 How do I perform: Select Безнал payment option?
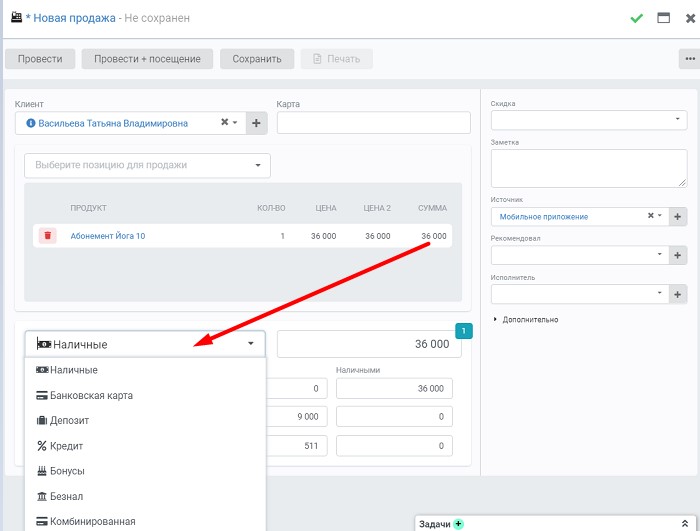point(146,496)
